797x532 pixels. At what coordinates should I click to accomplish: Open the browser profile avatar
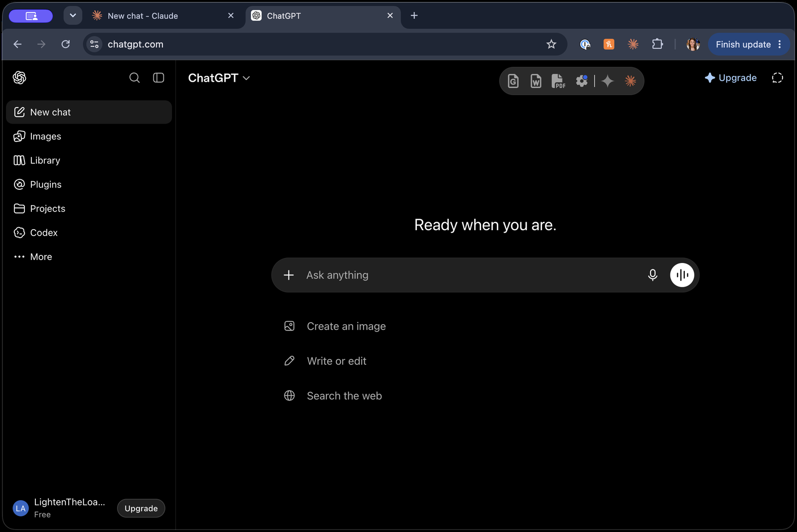(693, 44)
